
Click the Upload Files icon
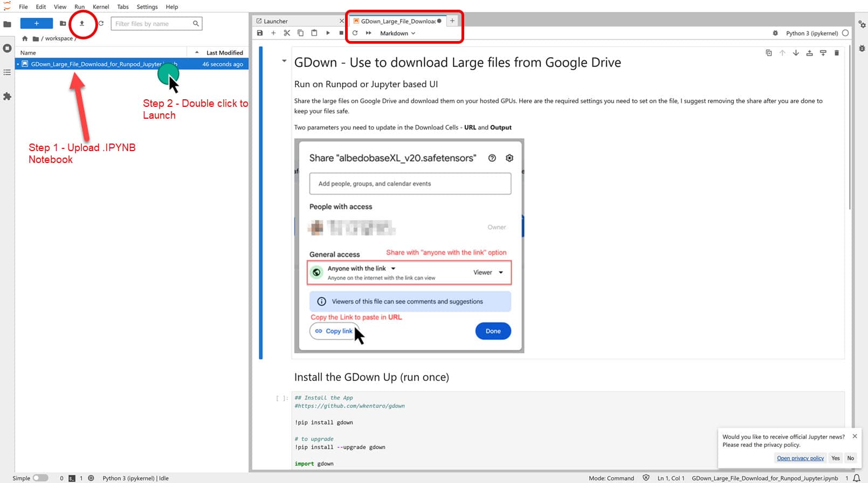click(82, 23)
